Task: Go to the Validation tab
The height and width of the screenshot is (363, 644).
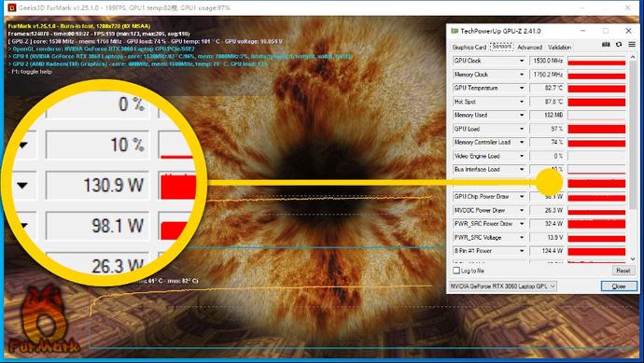Action: pos(559,48)
